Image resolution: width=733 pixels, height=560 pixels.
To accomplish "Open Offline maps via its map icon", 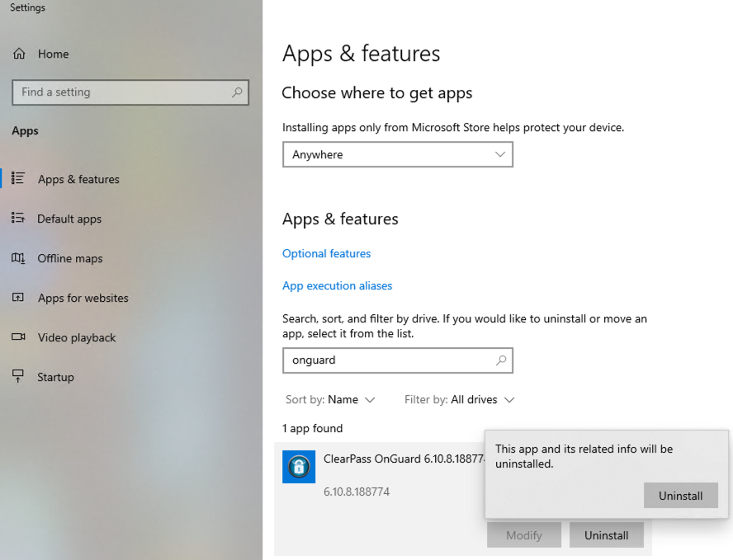I will [x=18, y=258].
